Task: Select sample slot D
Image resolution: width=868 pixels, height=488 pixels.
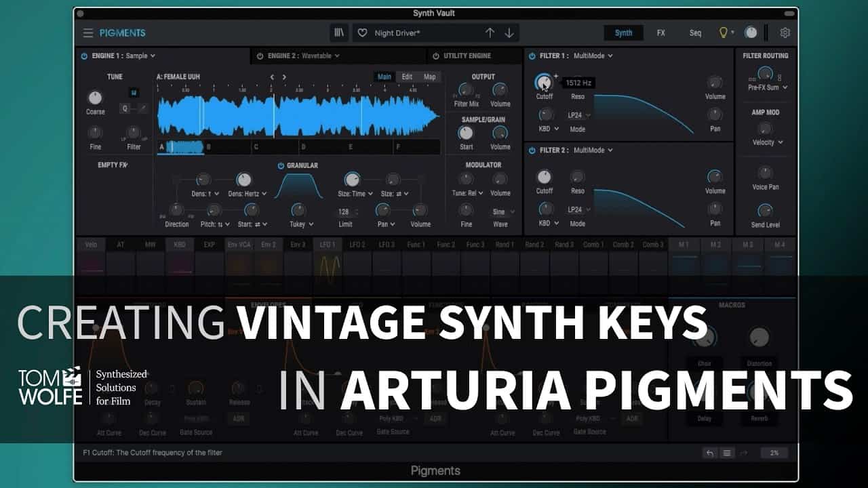Action: pos(322,146)
